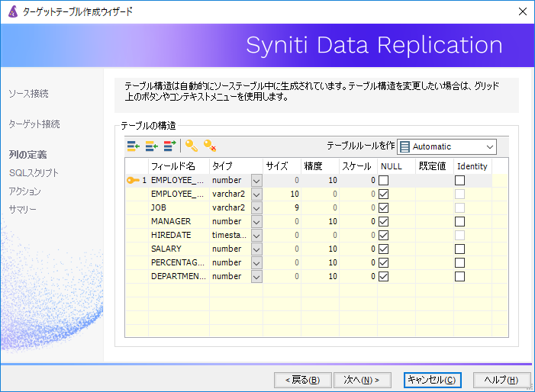The image size is (535, 392).
Task: Select the JOB field name cell
Action: [179, 207]
